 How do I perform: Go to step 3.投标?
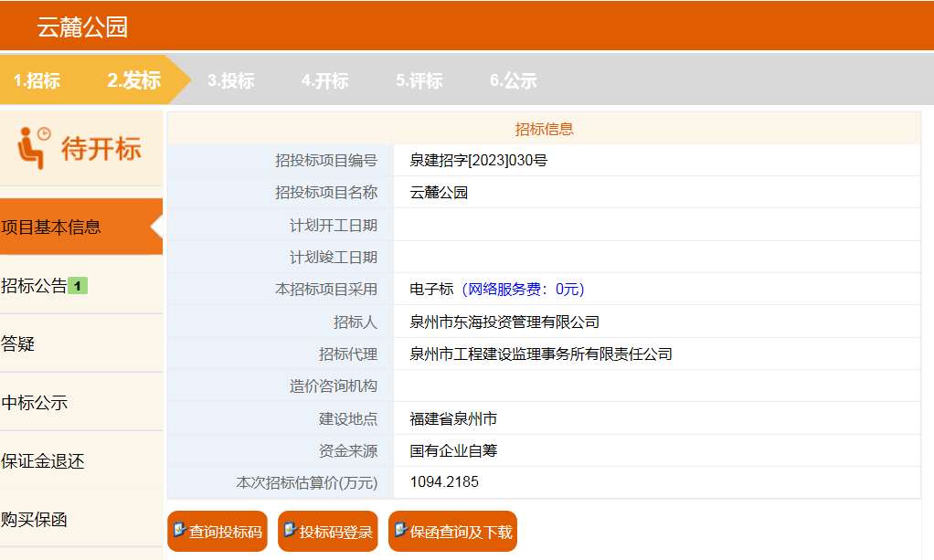[x=230, y=80]
